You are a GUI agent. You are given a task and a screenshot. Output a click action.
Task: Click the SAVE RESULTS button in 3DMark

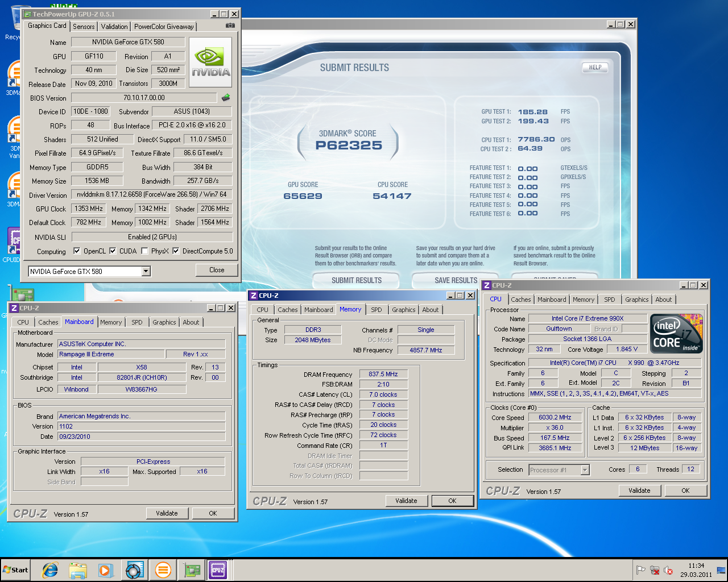[456, 280]
